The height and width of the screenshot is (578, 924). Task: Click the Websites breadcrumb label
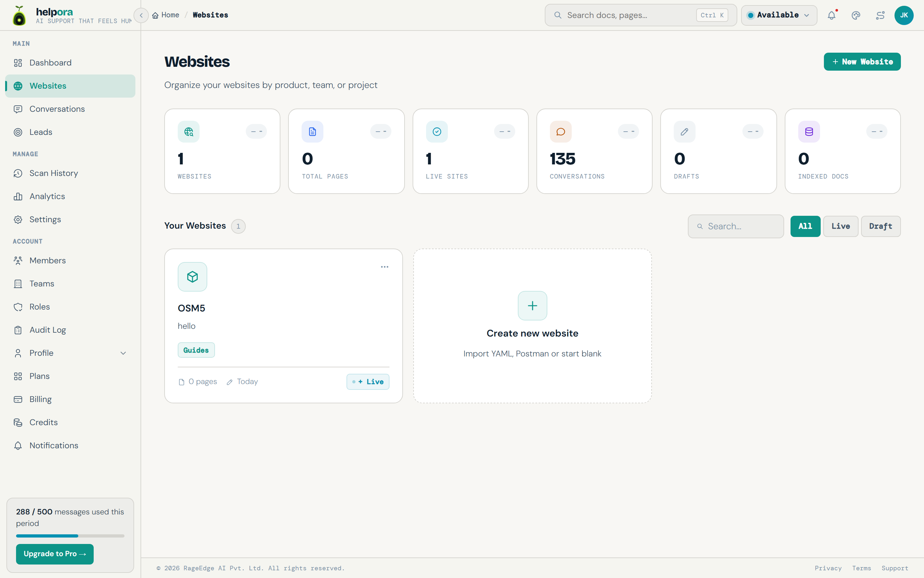click(210, 15)
